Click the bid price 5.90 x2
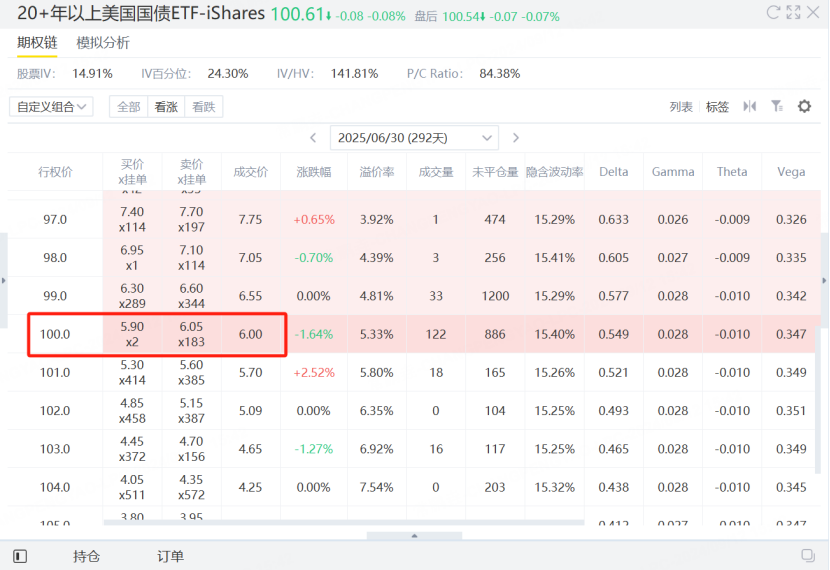This screenshot has height=570, width=830. click(132, 334)
